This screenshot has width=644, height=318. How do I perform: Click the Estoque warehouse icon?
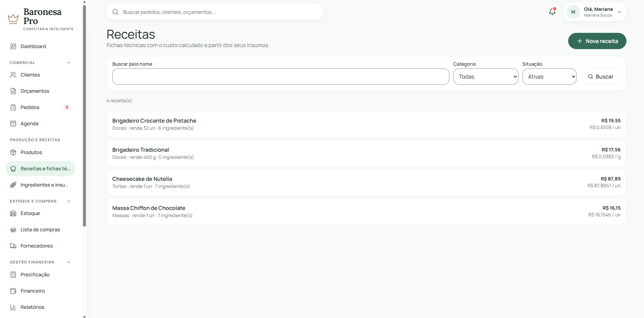[x=13, y=213]
